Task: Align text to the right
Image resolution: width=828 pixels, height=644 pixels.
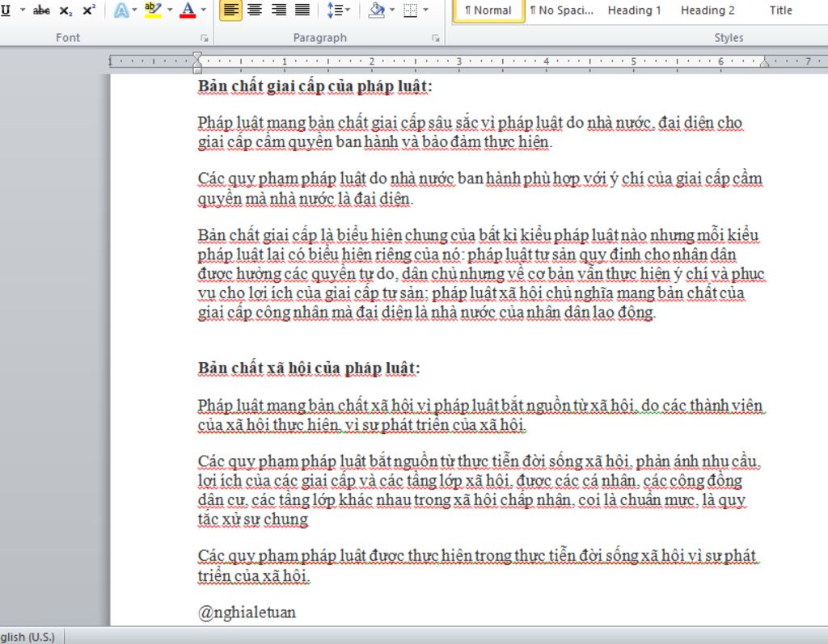Action: tap(279, 11)
